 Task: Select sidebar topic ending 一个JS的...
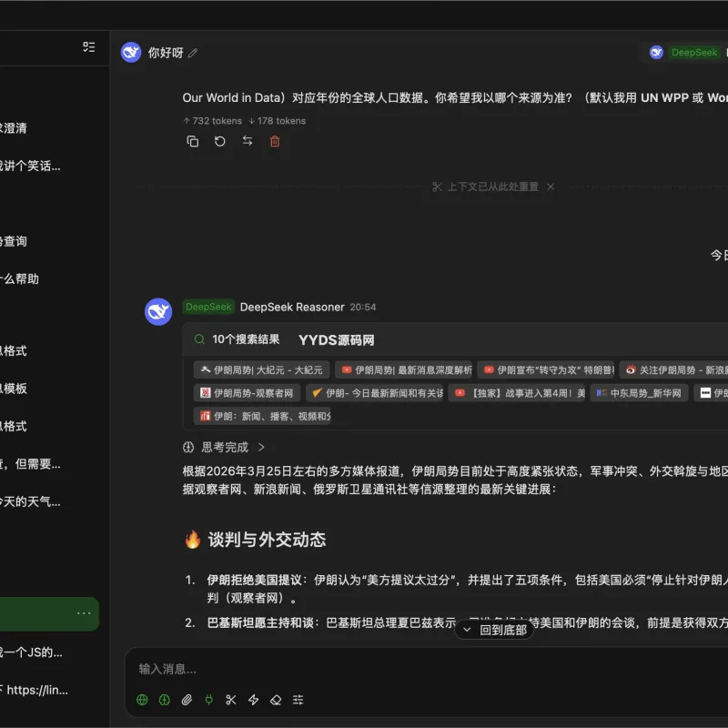tap(31, 652)
